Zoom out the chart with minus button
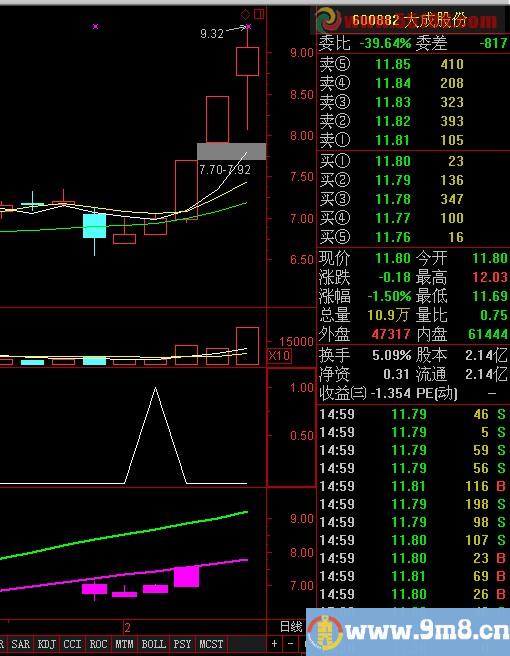 [x=291, y=644]
